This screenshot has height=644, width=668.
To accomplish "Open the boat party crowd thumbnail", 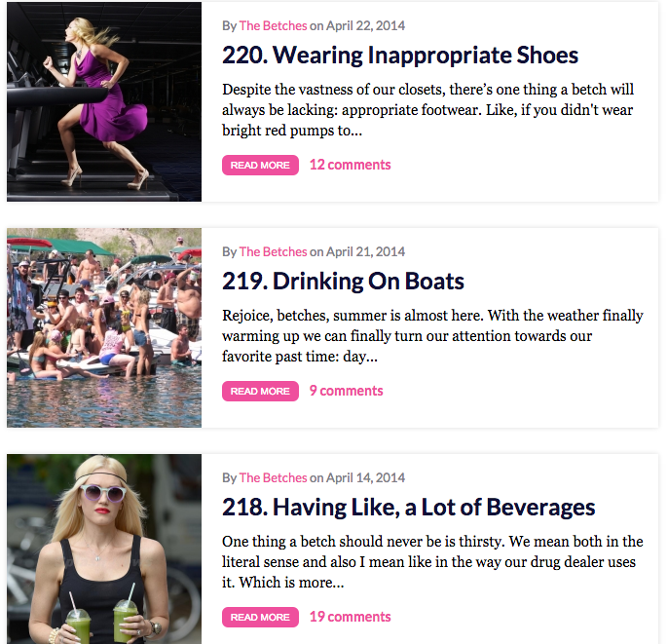I will (x=104, y=327).
